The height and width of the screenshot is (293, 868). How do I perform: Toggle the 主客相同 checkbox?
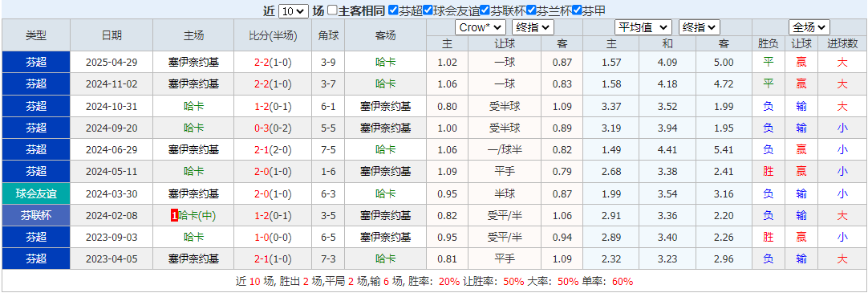pos(332,10)
